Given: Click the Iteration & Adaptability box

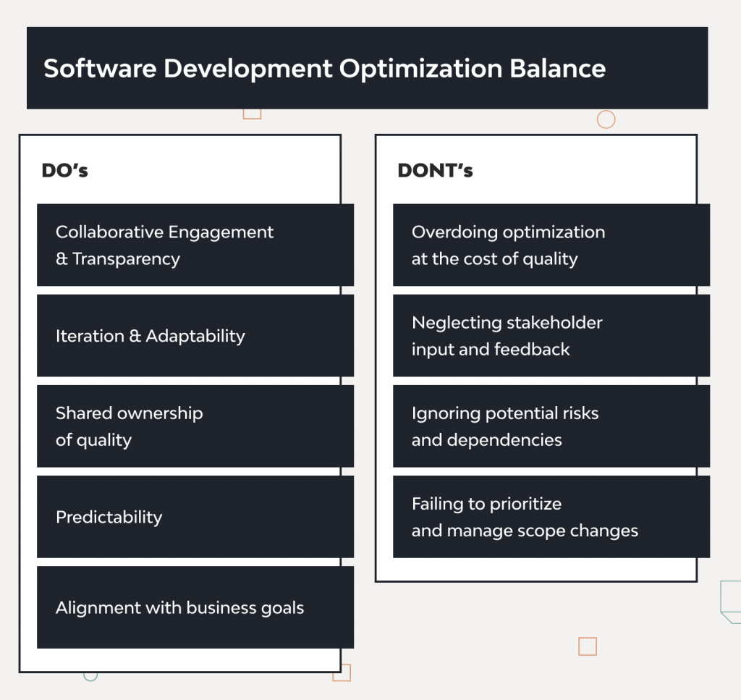Looking at the screenshot, I should pyautogui.click(x=195, y=335).
